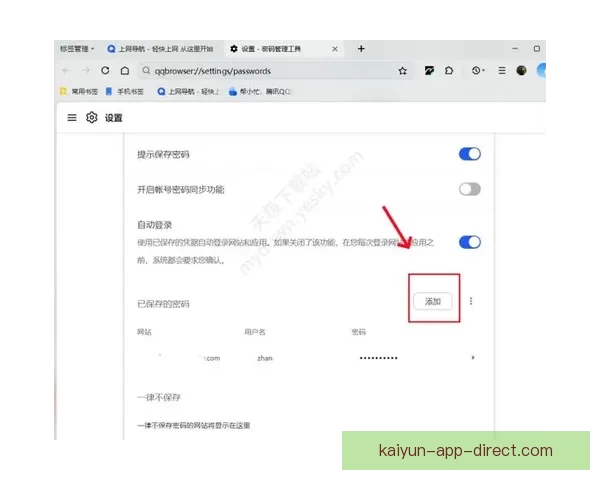Click the 设置 page title
The height and width of the screenshot is (480, 600).
(x=114, y=118)
